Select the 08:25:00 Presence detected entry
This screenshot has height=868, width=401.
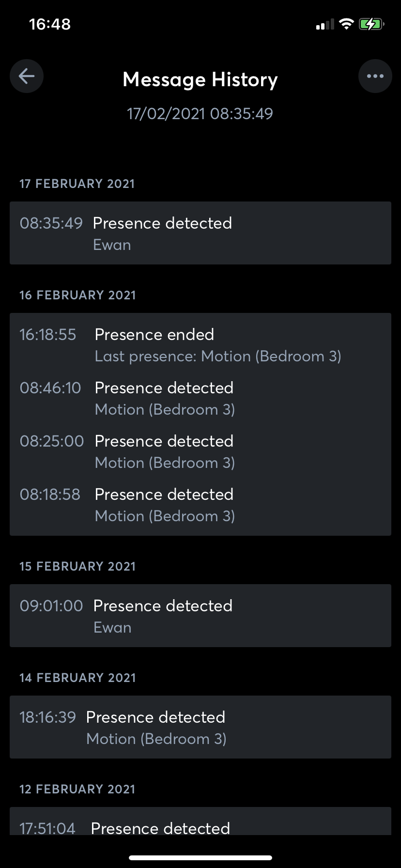point(200,451)
